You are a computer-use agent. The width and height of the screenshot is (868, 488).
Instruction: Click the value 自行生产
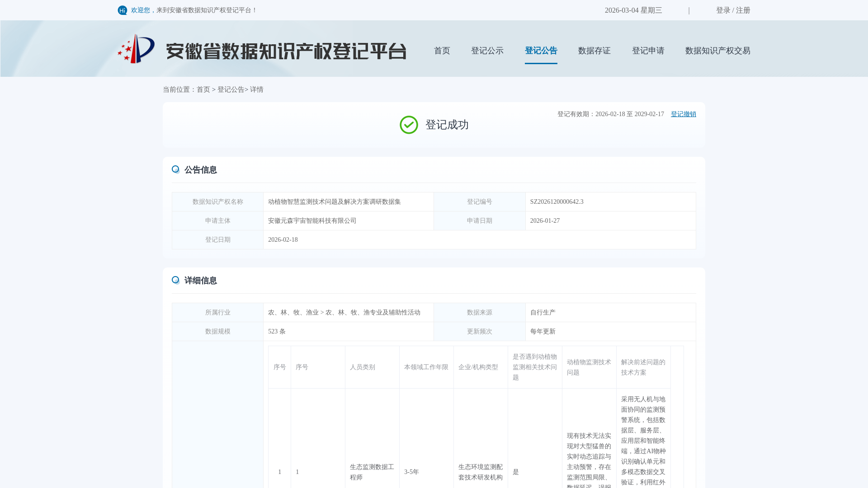543,313
